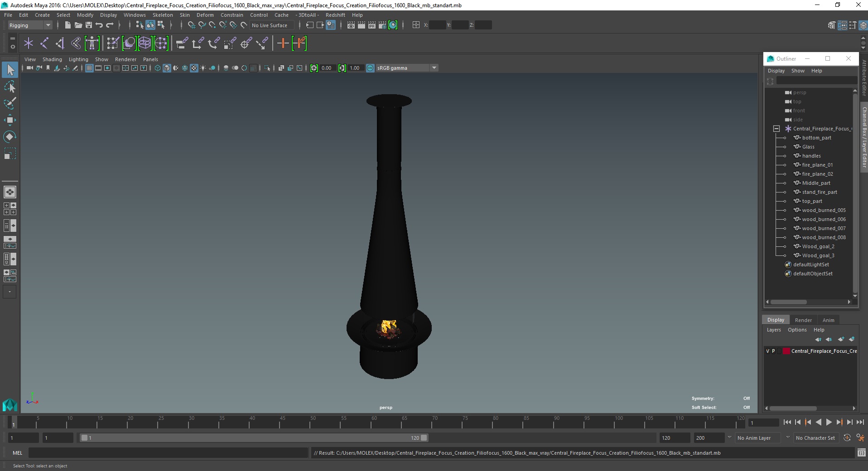Toggle layer playback P box
Screen dimensions: 868x471
[773, 351]
